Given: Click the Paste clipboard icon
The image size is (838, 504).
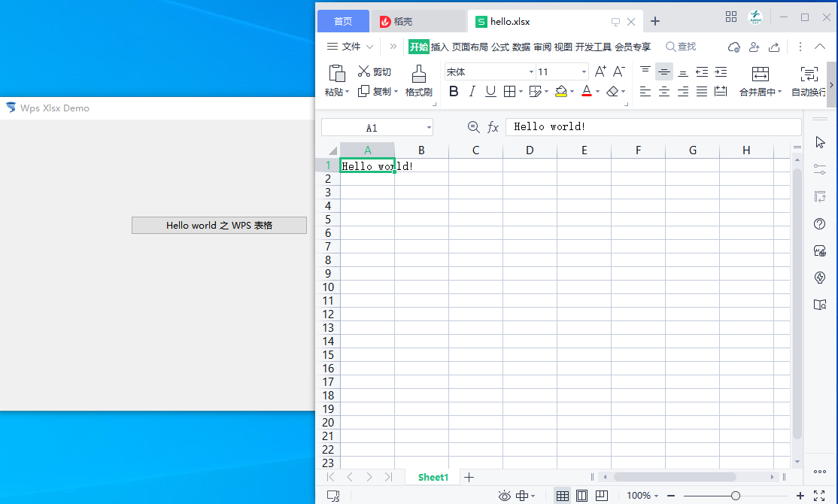Looking at the screenshot, I should (x=337, y=74).
